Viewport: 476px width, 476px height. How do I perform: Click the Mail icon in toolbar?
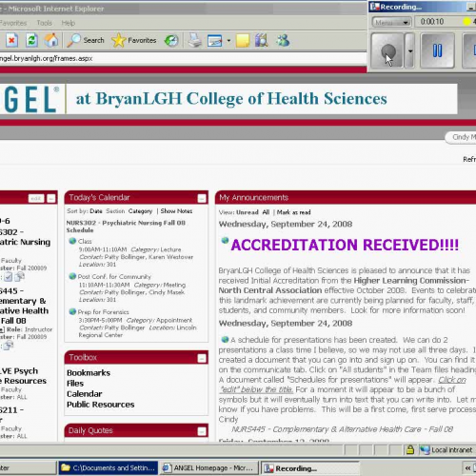[215, 41]
